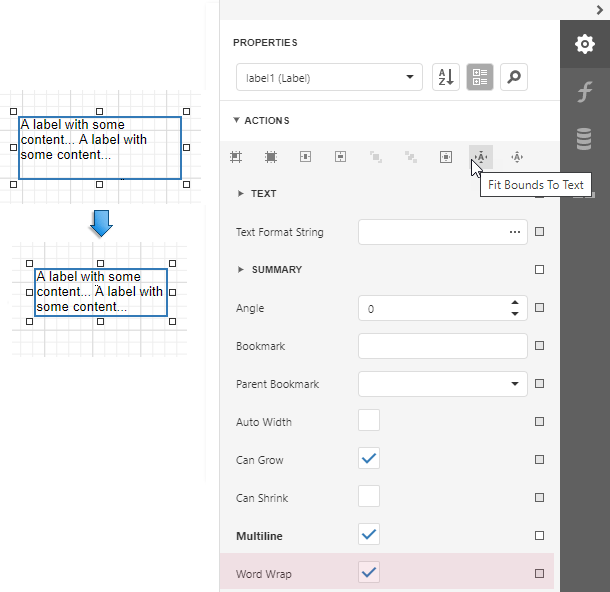This screenshot has width=610, height=592.
Task: Click the Can Shrink row property marker
Action: tap(539, 497)
